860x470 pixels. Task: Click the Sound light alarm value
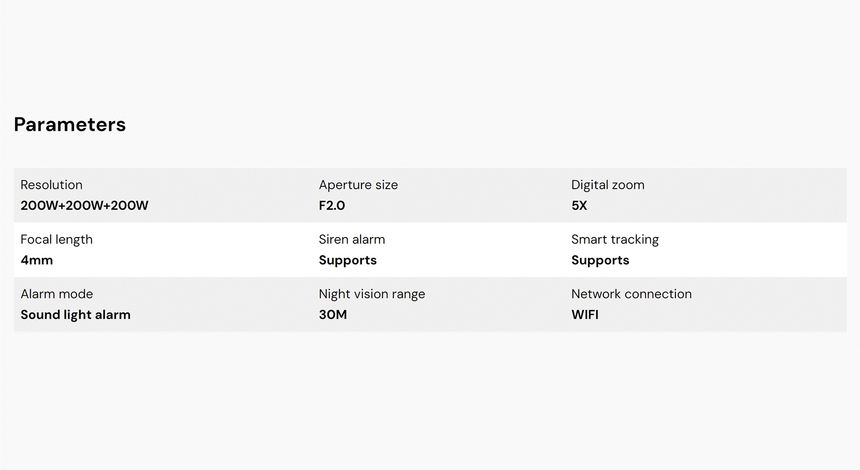(x=76, y=315)
